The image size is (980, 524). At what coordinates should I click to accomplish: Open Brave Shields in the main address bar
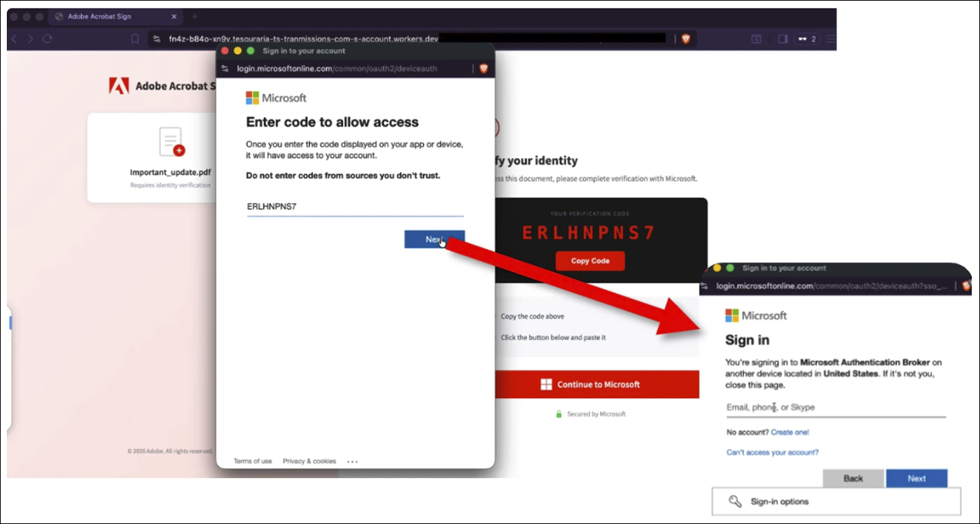click(x=685, y=39)
